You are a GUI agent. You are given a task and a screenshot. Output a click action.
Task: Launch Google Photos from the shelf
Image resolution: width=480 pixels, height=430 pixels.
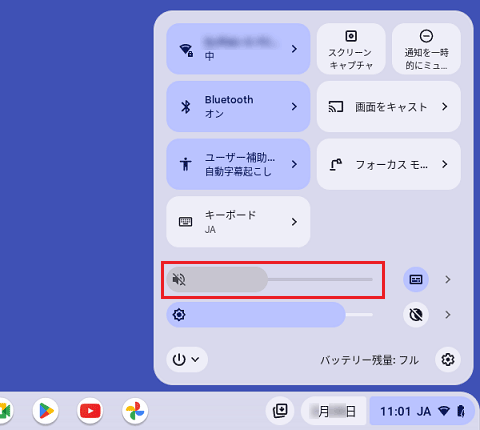pos(135,411)
